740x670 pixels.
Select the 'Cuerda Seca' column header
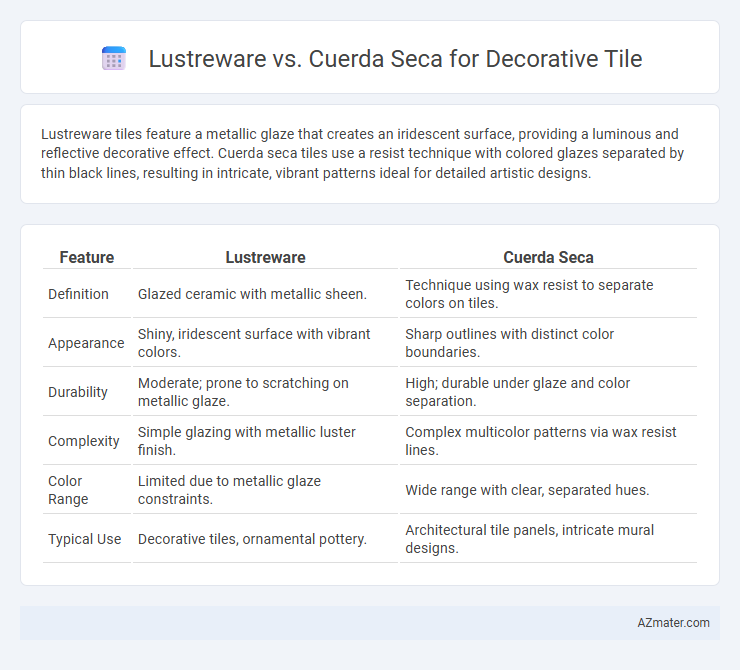pyautogui.click(x=548, y=257)
